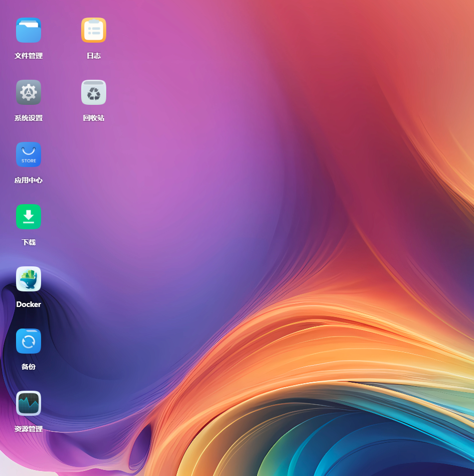This screenshot has width=474, height=476.
Task: Open the 备份 backup tool
Action: coord(29,341)
